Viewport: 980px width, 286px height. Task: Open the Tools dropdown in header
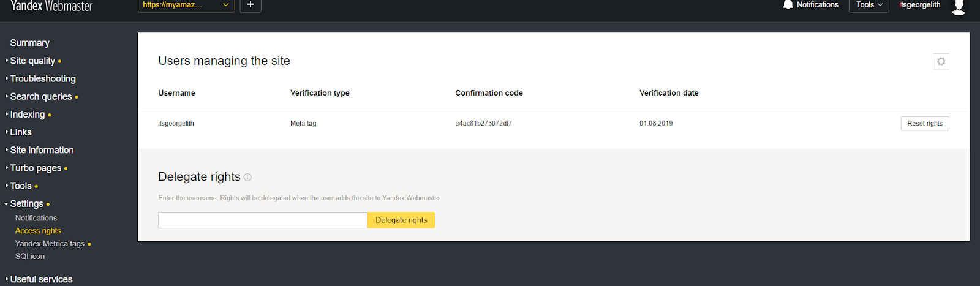869,5
